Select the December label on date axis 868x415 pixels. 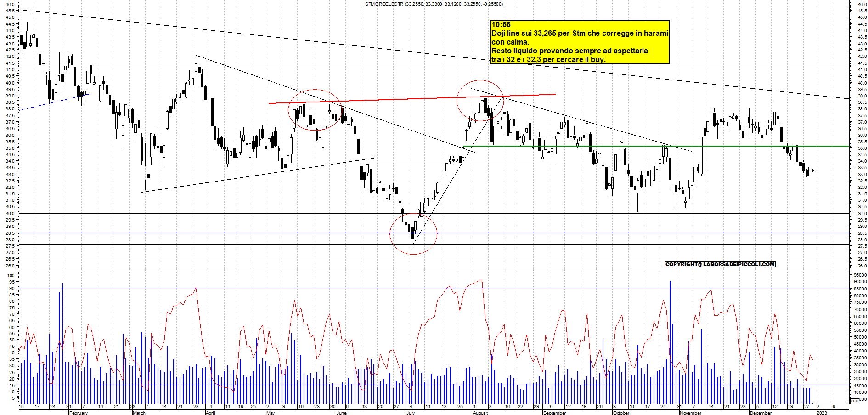click(x=761, y=413)
